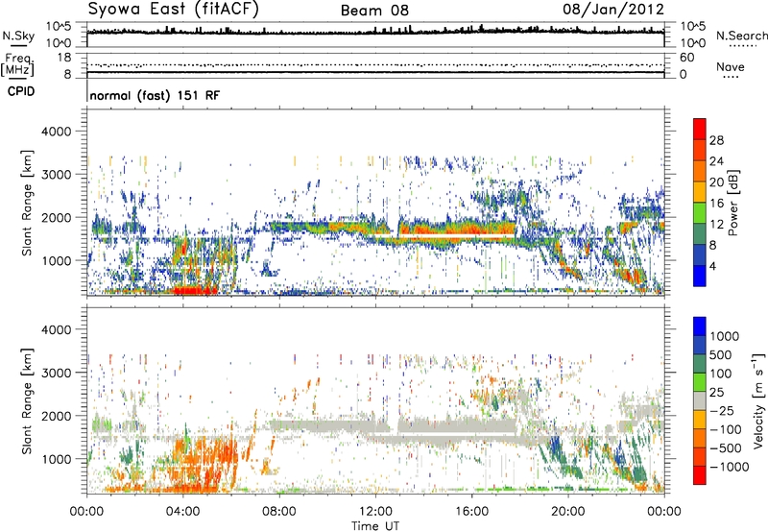Click the '16:00' time tick label
The width and height of the screenshot is (768, 532).
(x=471, y=512)
